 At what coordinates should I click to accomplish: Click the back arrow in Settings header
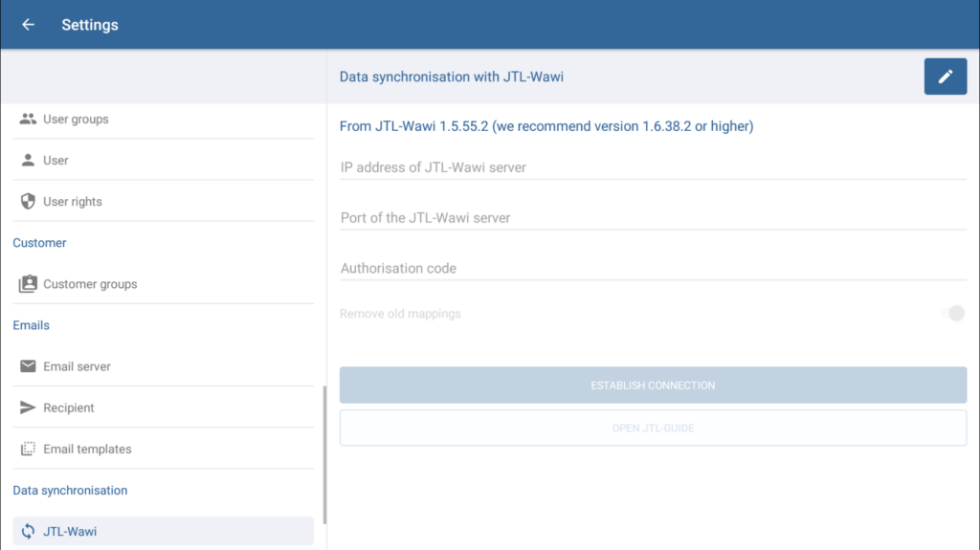28,25
